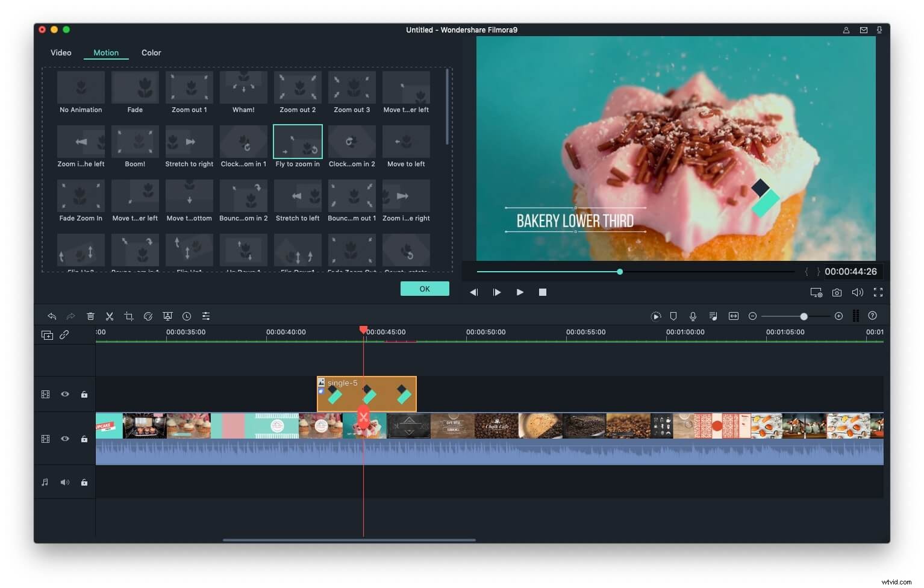
Task: Switch to the Color tab
Action: (151, 52)
